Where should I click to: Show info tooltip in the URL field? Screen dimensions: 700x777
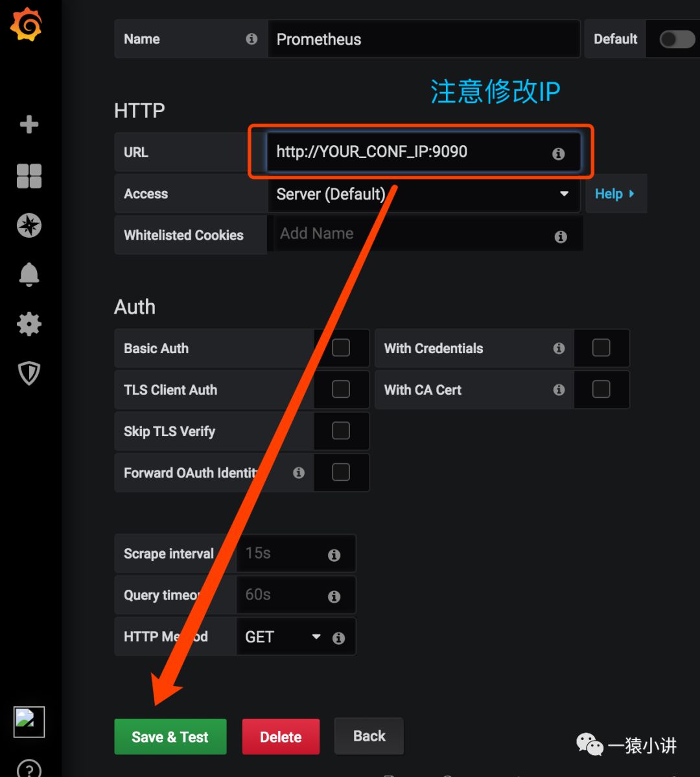coord(558,154)
